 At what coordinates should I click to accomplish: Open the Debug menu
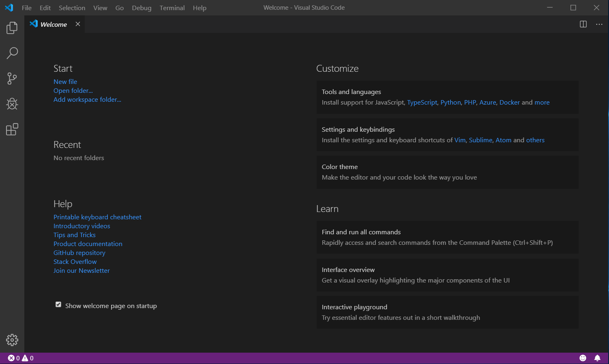coord(142,8)
